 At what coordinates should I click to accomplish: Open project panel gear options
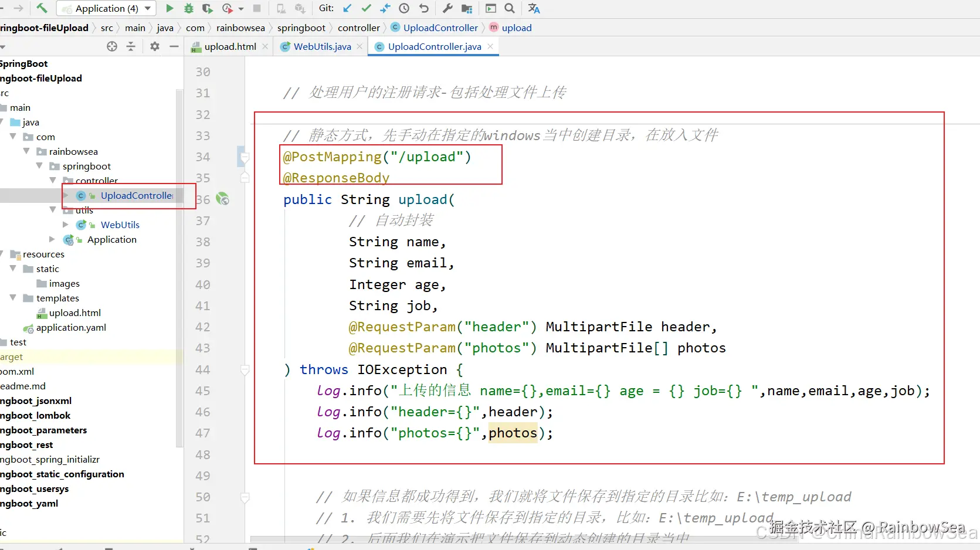pyautogui.click(x=155, y=46)
